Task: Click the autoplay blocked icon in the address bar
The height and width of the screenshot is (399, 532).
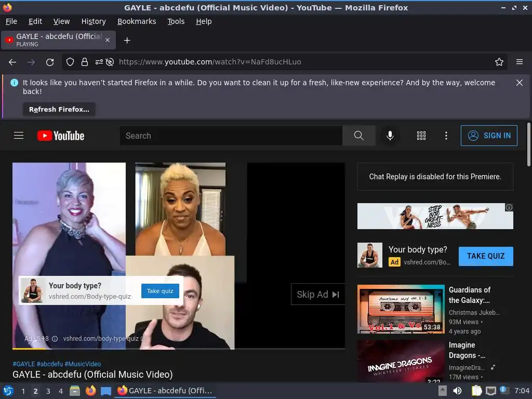Action: (x=110, y=62)
